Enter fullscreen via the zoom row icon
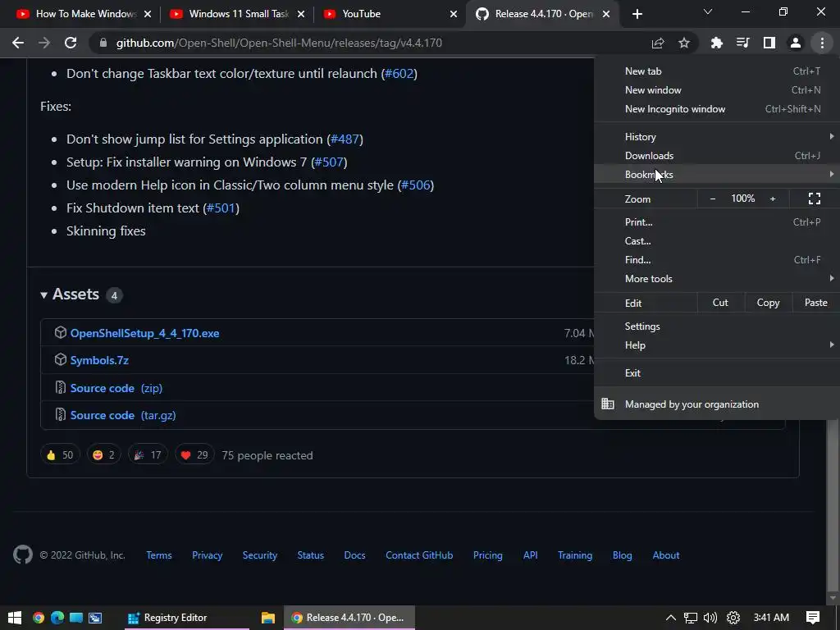 [815, 199]
